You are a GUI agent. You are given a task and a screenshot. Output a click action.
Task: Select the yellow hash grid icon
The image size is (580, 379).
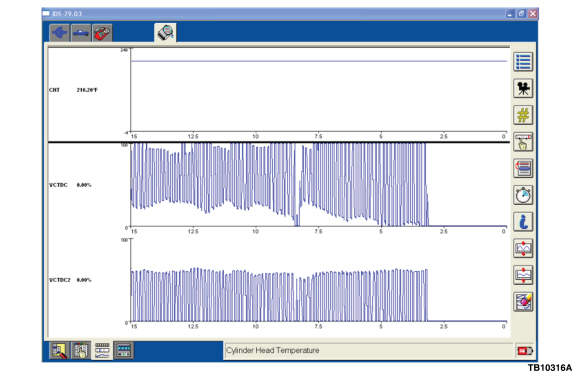point(523,115)
